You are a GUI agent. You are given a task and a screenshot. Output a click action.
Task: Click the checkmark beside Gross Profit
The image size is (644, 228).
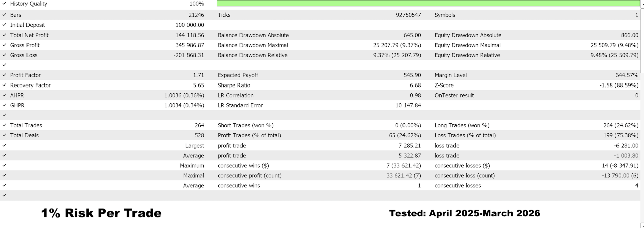(x=4, y=45)
